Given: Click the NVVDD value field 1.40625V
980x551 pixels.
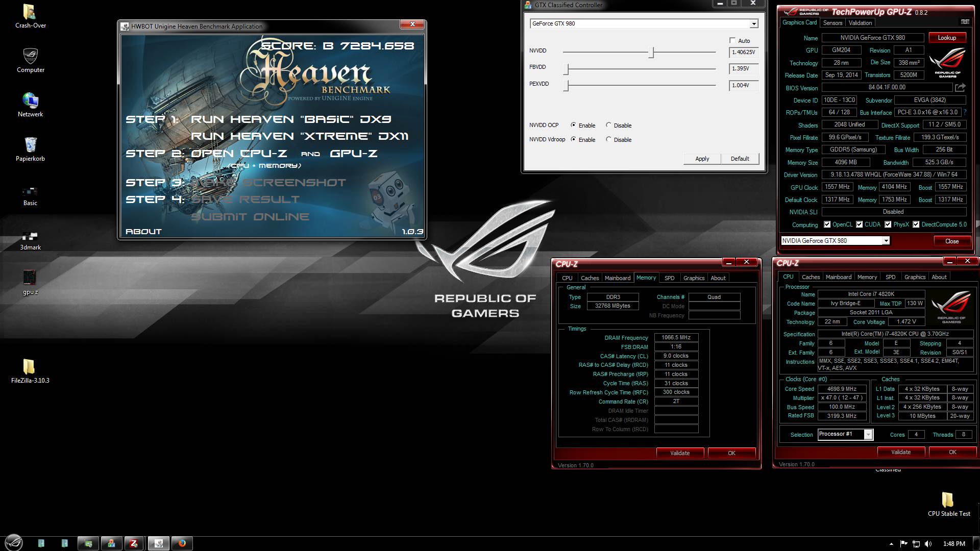Looking at the screenshot, I should [744, 52].
